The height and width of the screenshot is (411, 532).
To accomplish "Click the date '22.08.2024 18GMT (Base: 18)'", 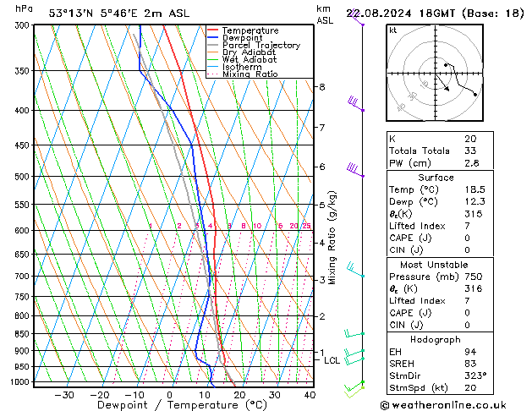I will click(436, 14).
